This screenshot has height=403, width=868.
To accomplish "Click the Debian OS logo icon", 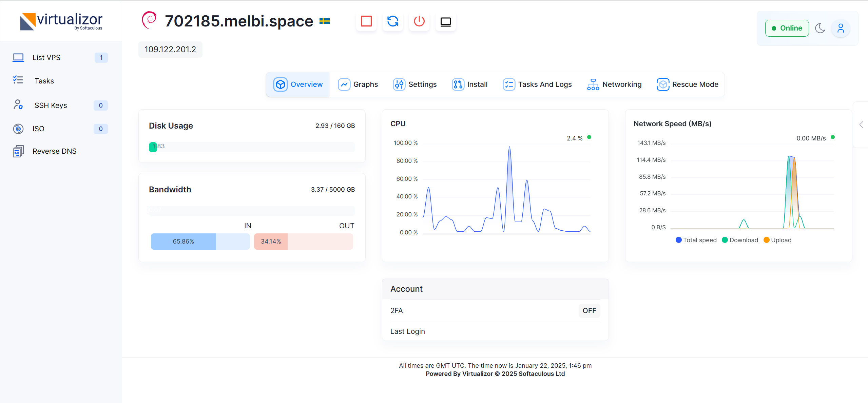I will pos(149,20).
